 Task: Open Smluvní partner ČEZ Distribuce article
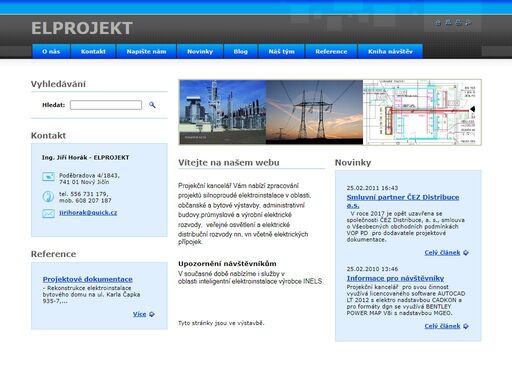point(403,201)
